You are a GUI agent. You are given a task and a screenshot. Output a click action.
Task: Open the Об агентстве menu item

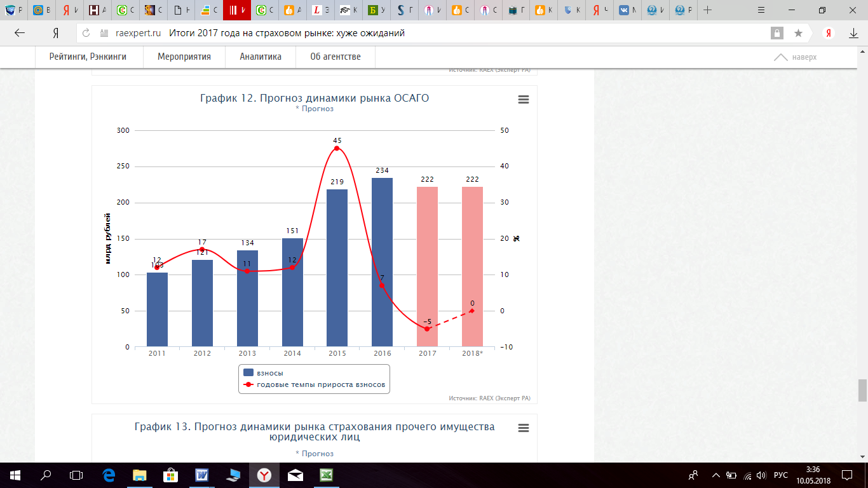[x=336, y=57]
